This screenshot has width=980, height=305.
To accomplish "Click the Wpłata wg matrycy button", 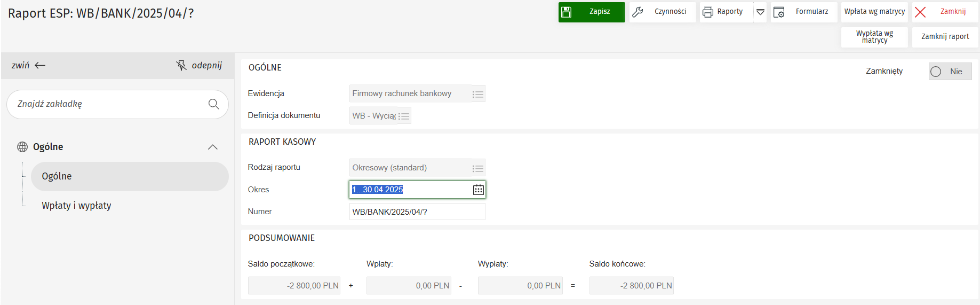I will [874, 12].
